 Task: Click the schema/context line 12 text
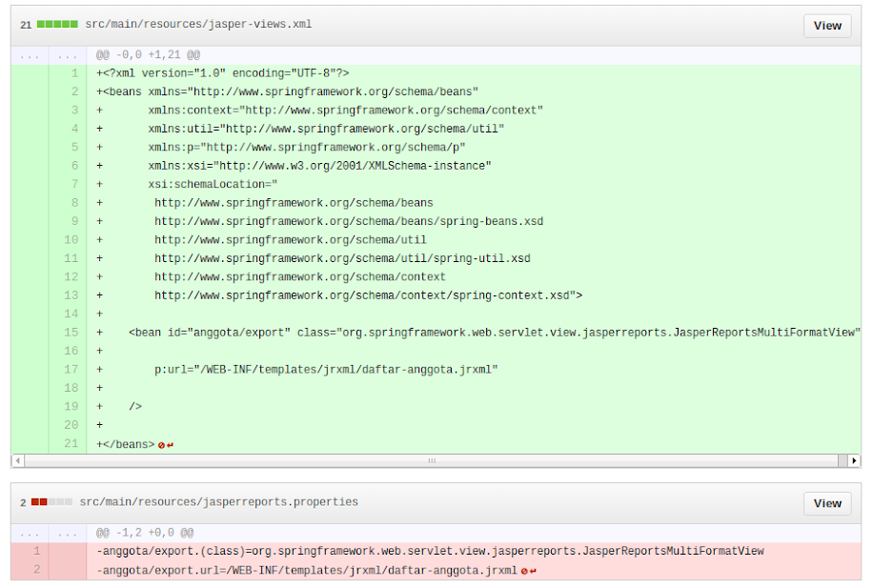300,277
